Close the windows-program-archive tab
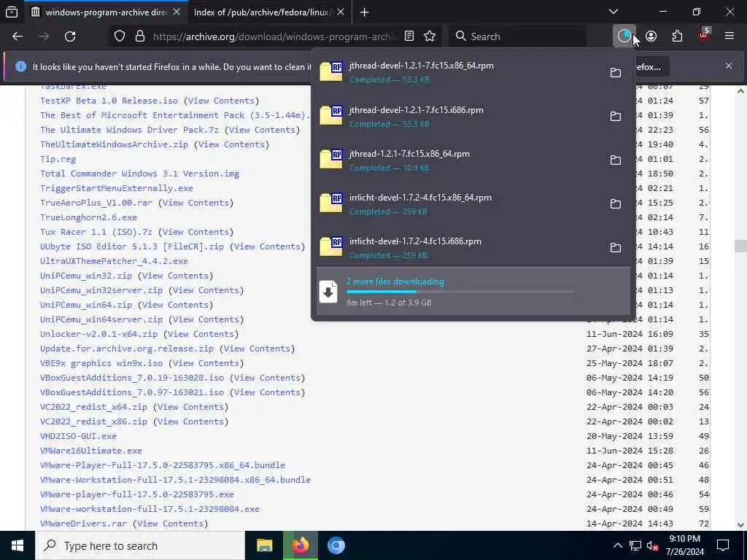Screen dimensions: 747x560 [x=177, y=12]
